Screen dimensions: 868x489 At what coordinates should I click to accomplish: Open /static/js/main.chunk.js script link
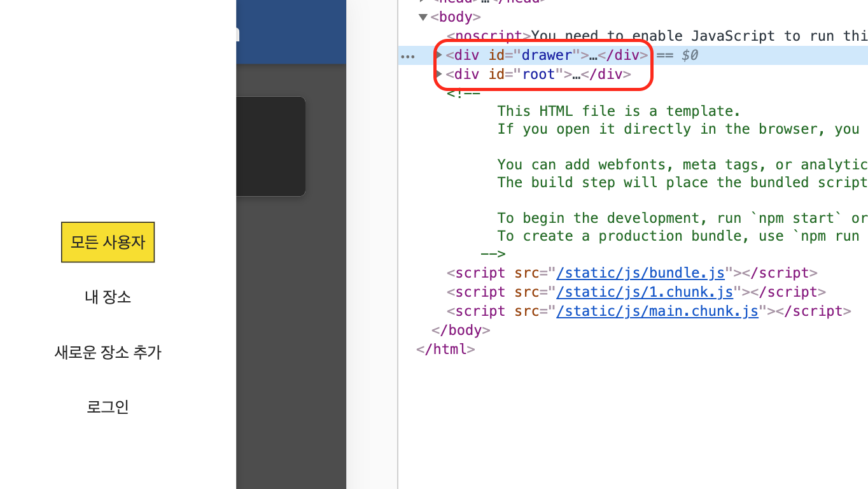pos(657,311)
